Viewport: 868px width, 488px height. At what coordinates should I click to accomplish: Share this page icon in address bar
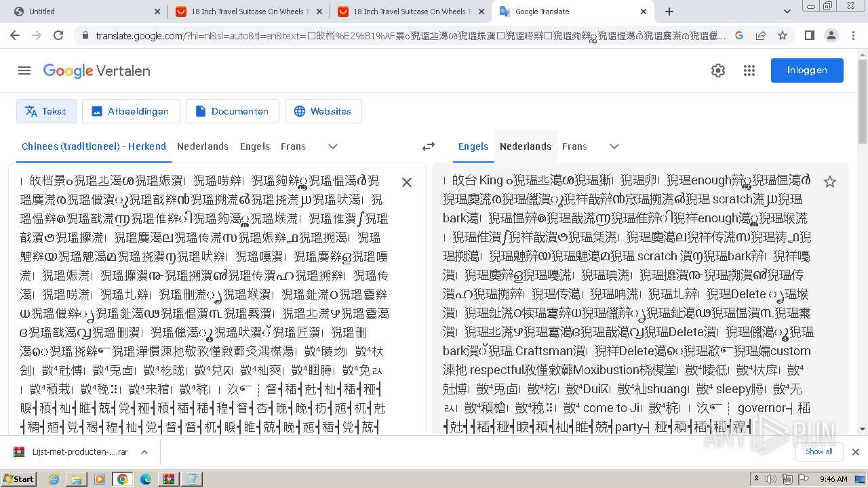[x=761, y=35]
